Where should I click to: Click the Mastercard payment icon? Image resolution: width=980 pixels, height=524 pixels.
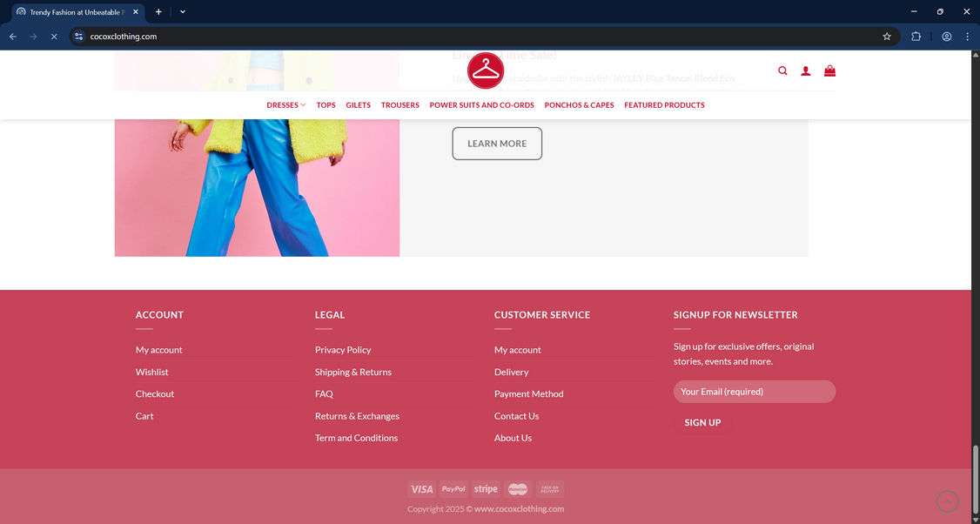tap(518, 489)
